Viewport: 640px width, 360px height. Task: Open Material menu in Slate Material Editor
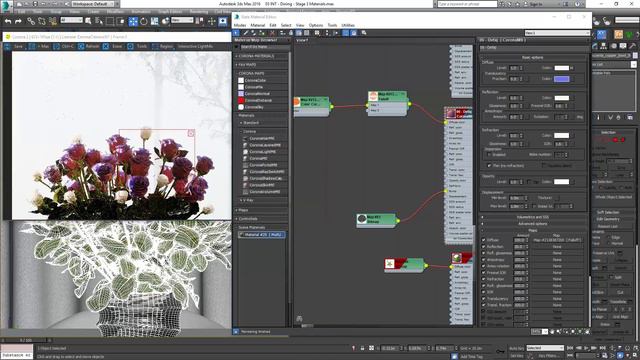tap(258, 25)
